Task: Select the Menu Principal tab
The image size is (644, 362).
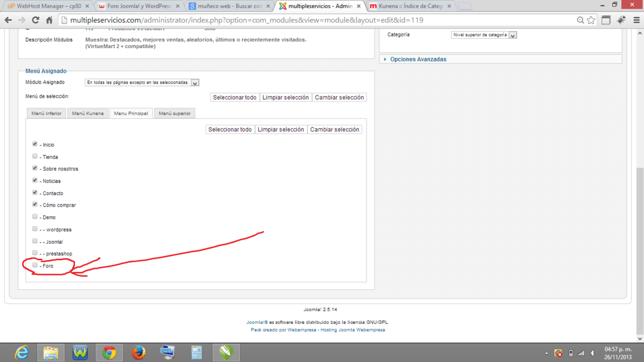Action: 131,114
